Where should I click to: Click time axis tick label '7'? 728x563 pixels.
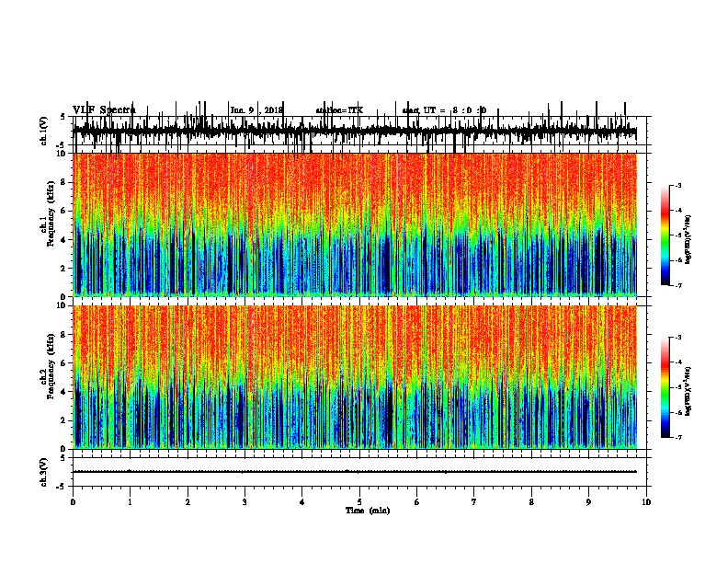(474, 501)
